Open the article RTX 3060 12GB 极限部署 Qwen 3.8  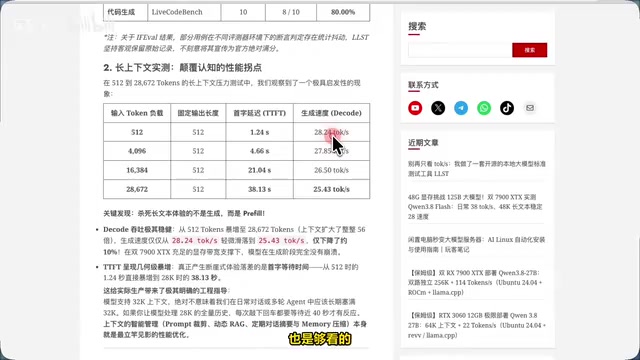point(476,325)
